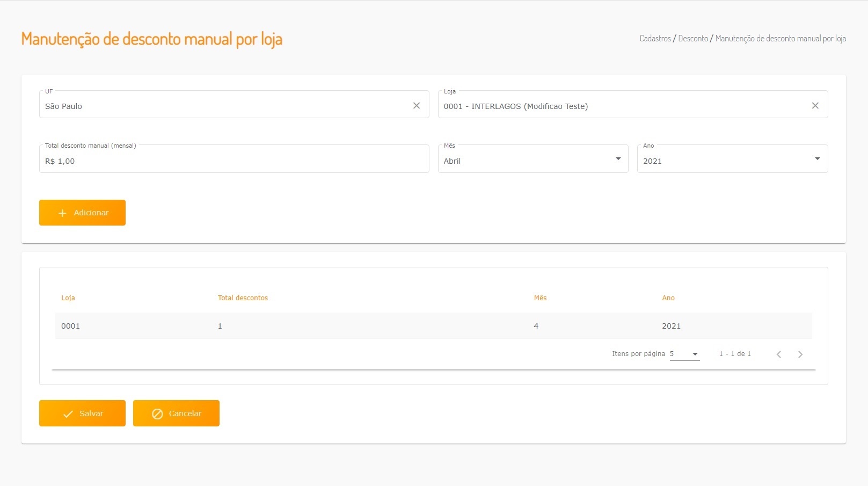The width and height of the screenshot is (868, 486).
Task: Click the plus icon on Adicionar
Action: click(62, 213)
